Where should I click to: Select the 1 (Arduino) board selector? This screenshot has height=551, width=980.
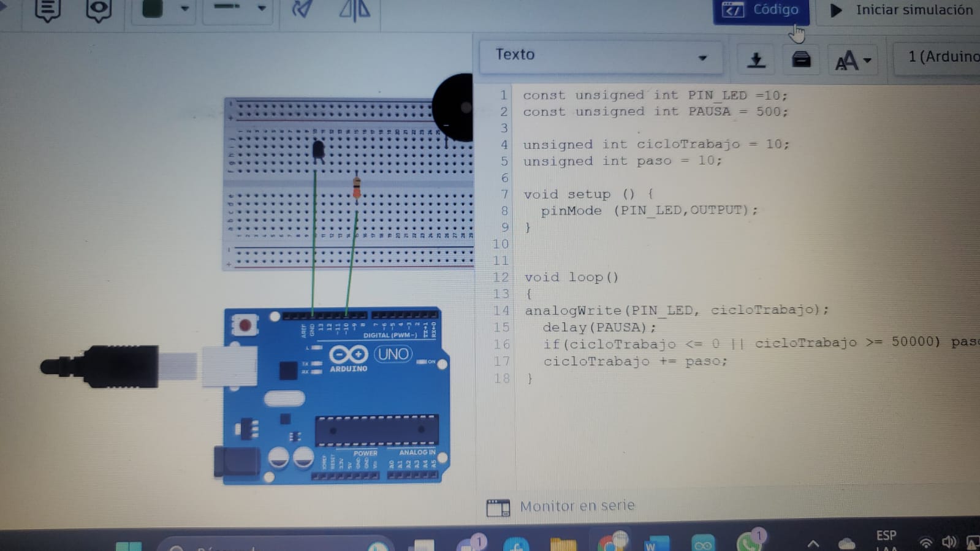pyautogui.click(x=941, y=57)
